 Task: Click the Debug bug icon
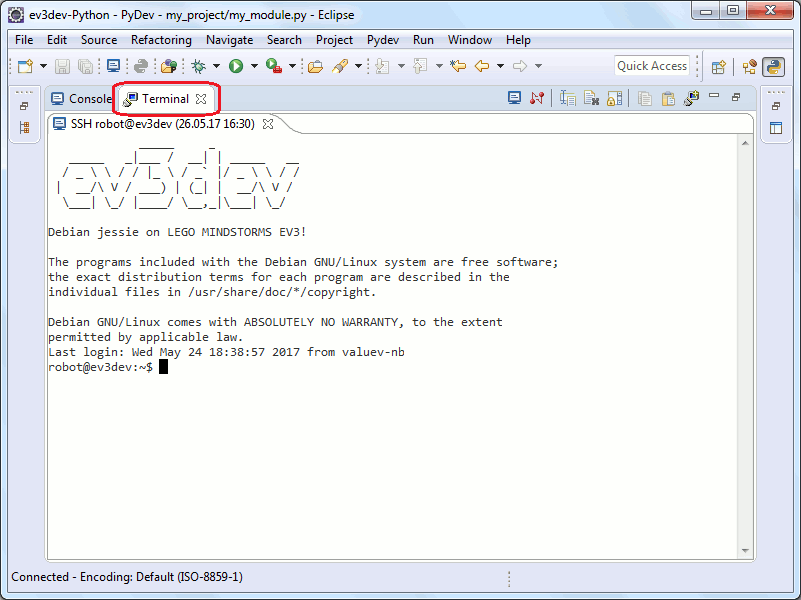point(199,66)
